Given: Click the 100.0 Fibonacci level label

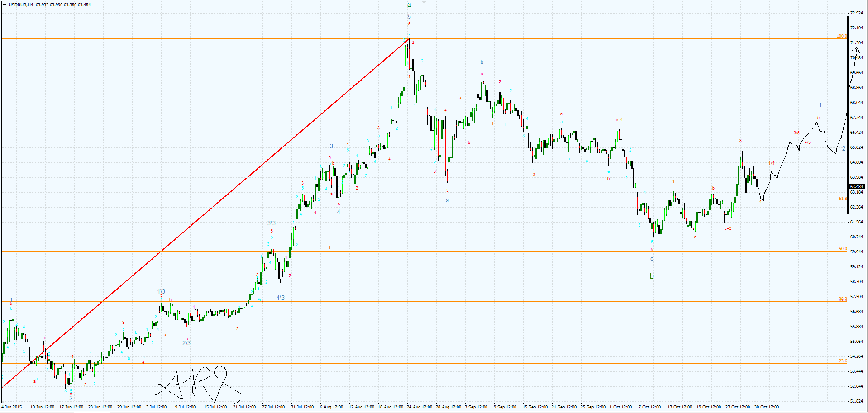Looking at the screenshot, I should click(x=842, y=36).
